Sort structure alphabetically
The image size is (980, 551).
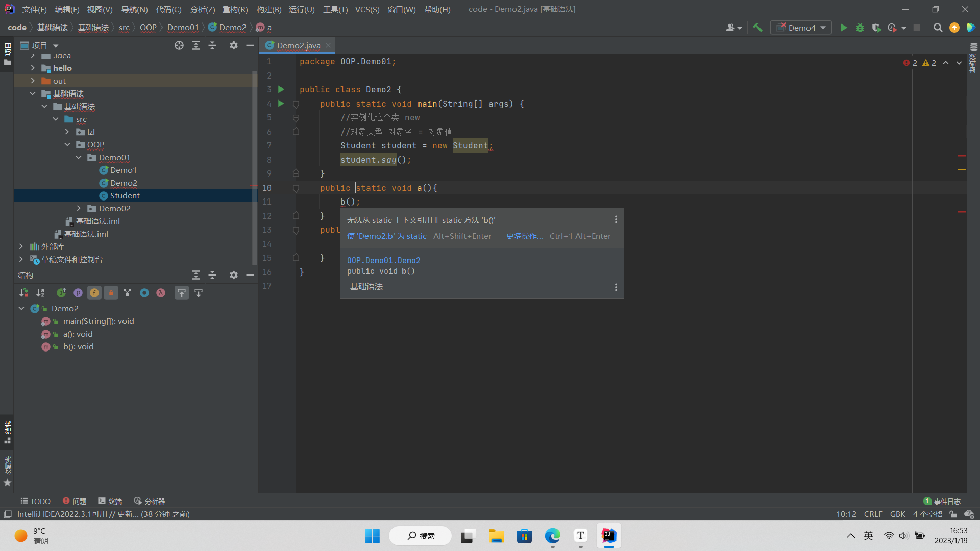40,293
